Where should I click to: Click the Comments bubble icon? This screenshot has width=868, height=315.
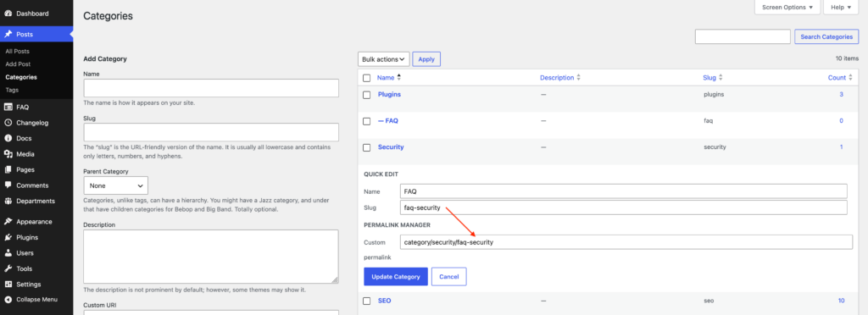[8, 185]
